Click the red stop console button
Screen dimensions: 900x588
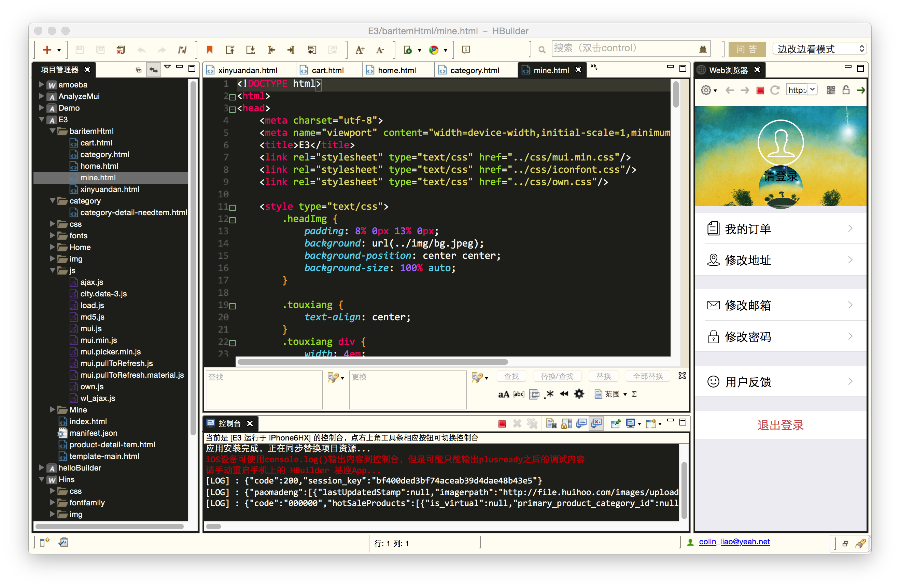pyautogui.click(x=502, y=423)
